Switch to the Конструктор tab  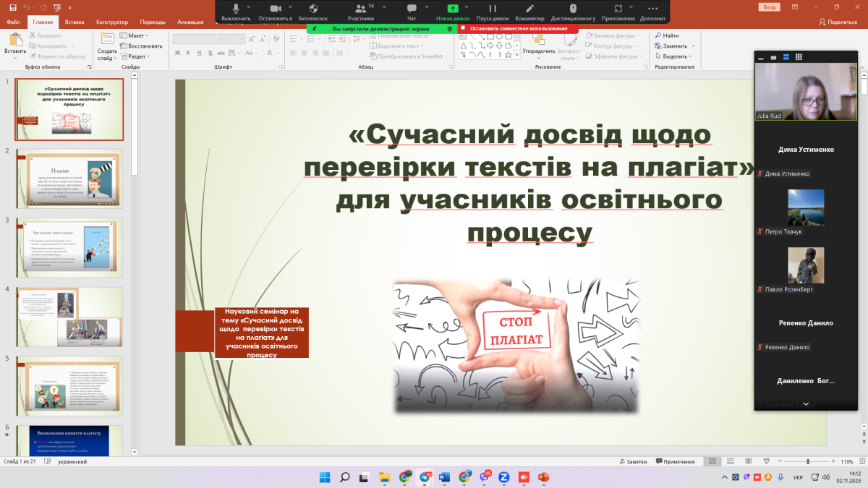[x=111, y=22]
